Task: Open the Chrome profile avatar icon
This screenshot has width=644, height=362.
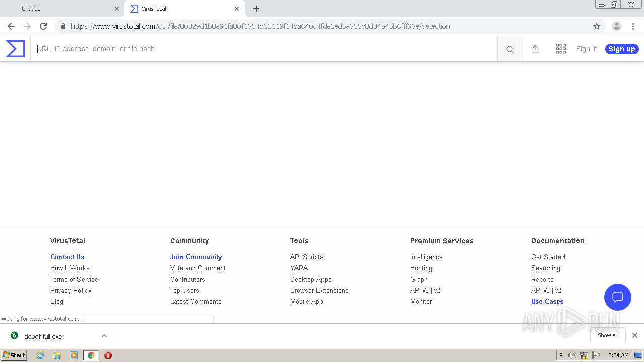Action: pyautogui.click(x=617, y=26)
